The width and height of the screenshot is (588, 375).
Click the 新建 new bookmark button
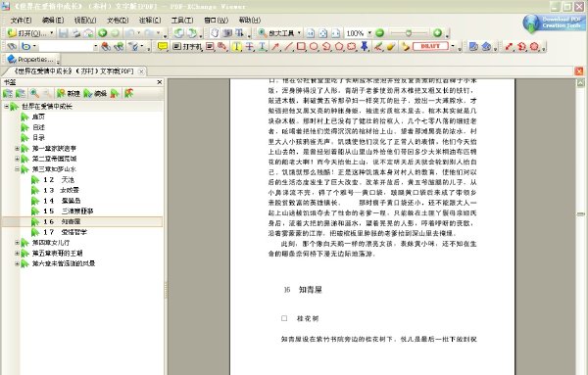point(68,93)
